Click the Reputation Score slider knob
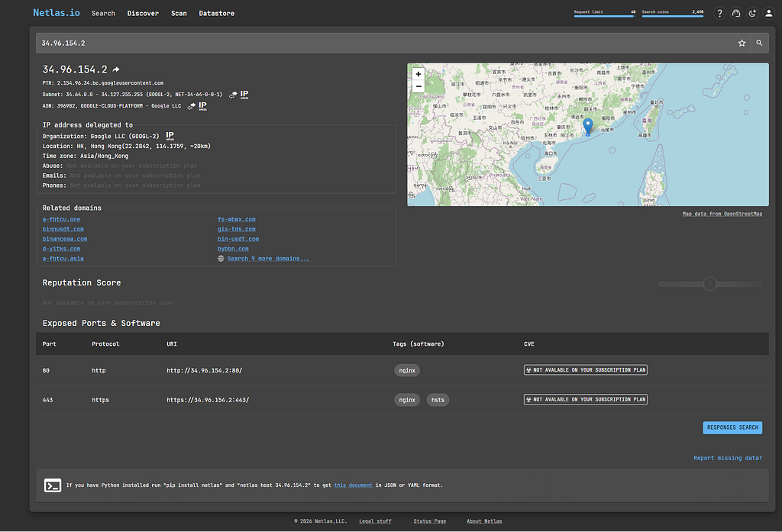 point(709,284)
